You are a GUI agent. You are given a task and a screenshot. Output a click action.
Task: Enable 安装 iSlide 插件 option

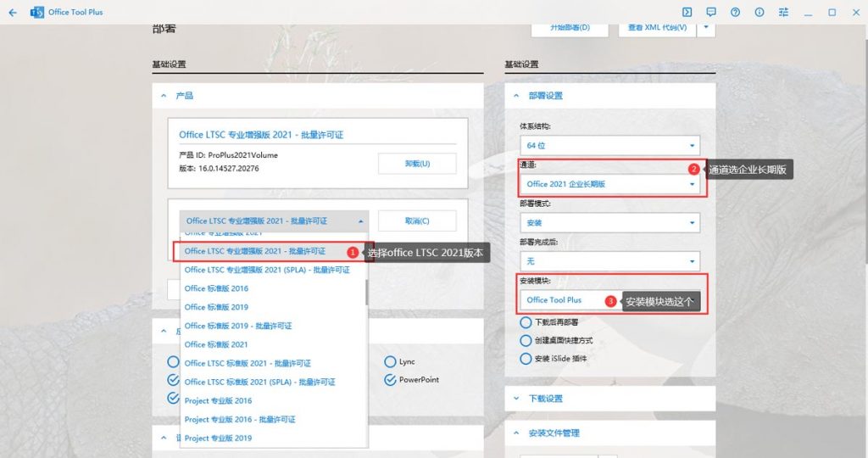pyautogui.click(x=526, y=358)
